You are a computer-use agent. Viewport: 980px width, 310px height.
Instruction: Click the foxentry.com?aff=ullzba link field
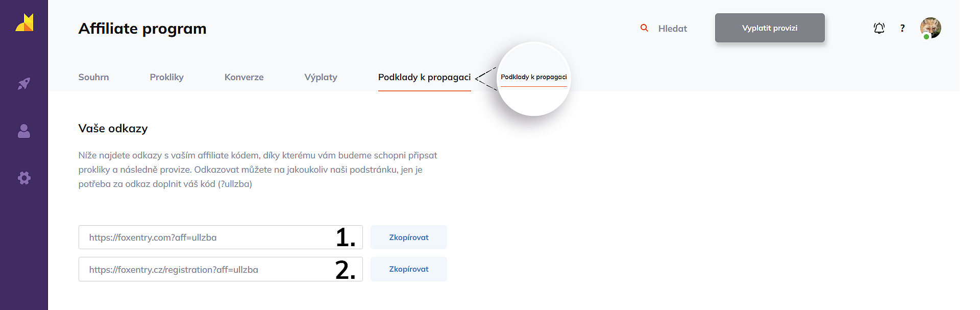coord(204,237)
